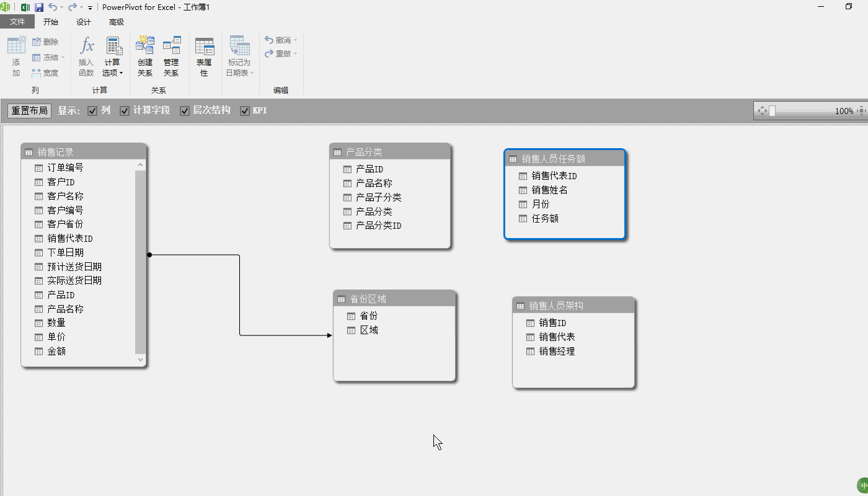Click the zoom slider handle
868x496 pixels.
tap(773, 111)
